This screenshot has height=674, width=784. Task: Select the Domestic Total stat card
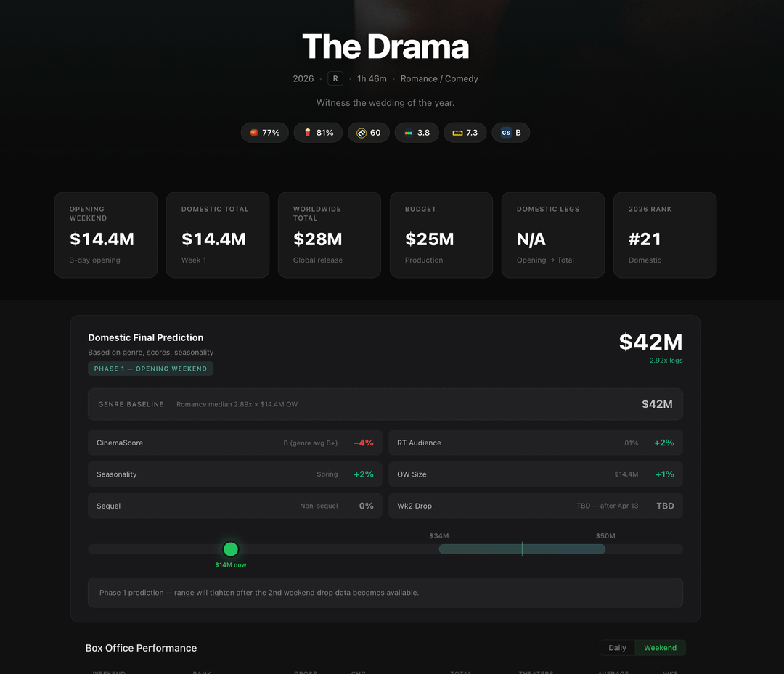click(x=218, y=234)
